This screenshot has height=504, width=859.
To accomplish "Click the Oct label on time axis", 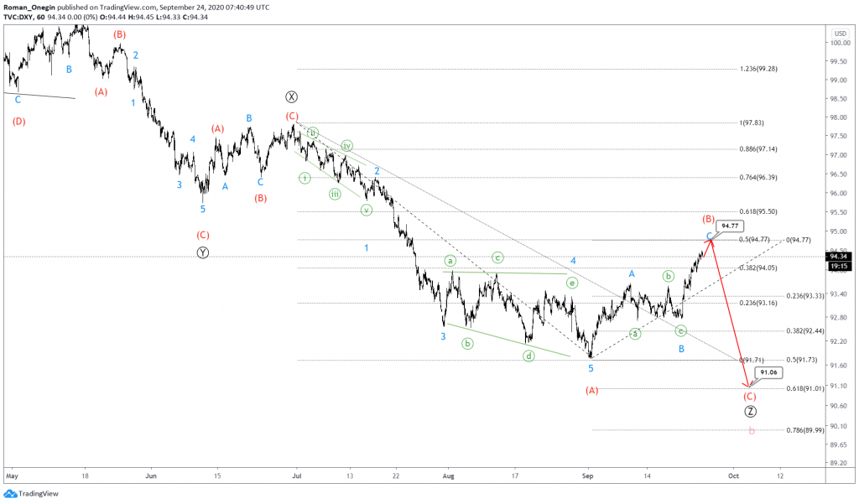I will pyautogui.click(x=733, y=476).
